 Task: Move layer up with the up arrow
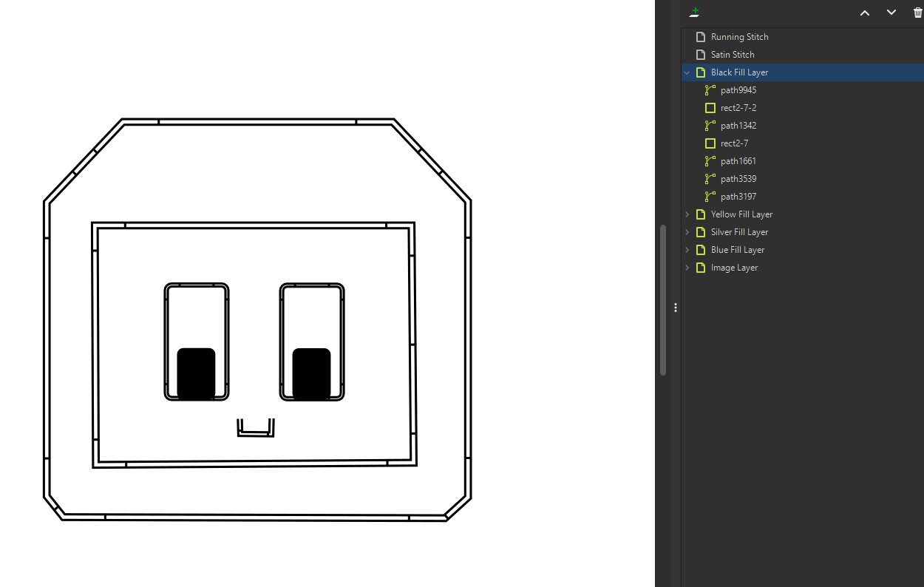(x=864, y=13)
